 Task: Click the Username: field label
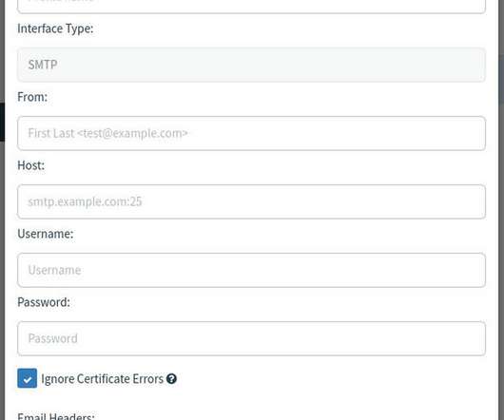click(46, 234)
